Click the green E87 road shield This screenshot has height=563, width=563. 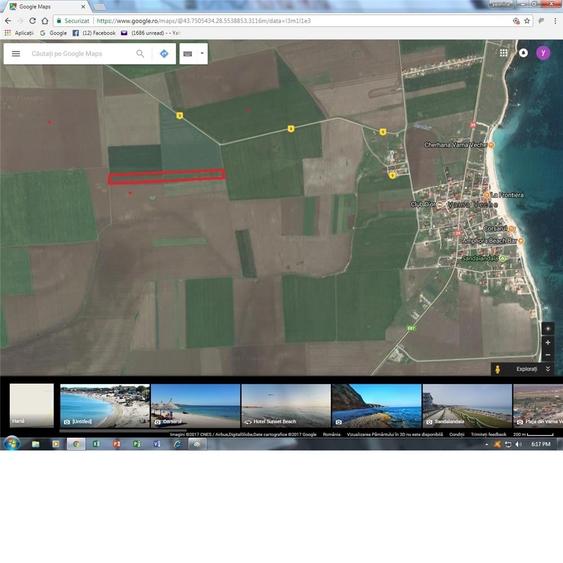point(411,328)
